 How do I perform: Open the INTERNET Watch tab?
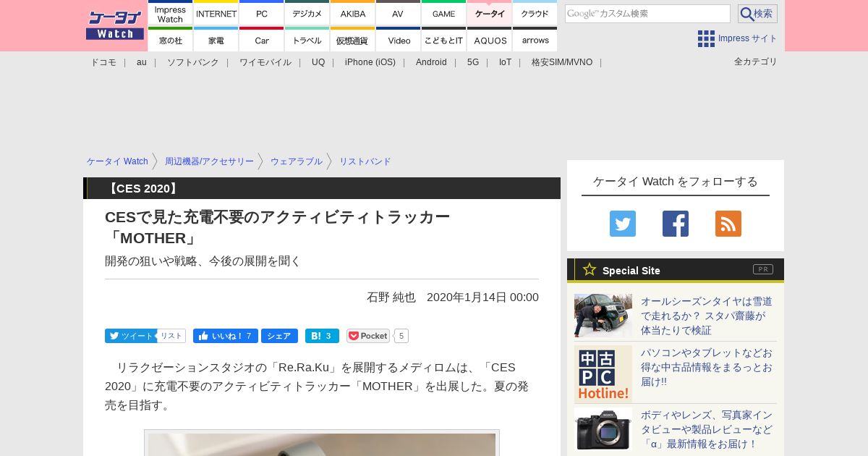(x=216, y=13)
